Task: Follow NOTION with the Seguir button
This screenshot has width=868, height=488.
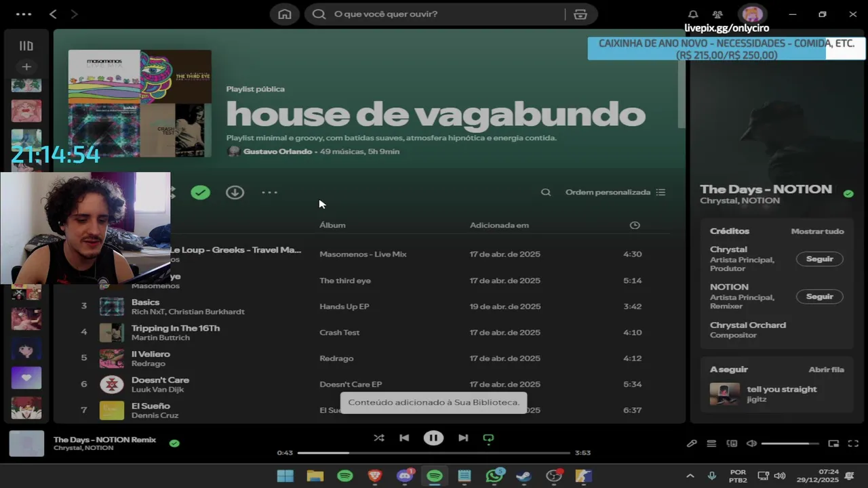Action: pyautogui.click(x=820, y=296)
